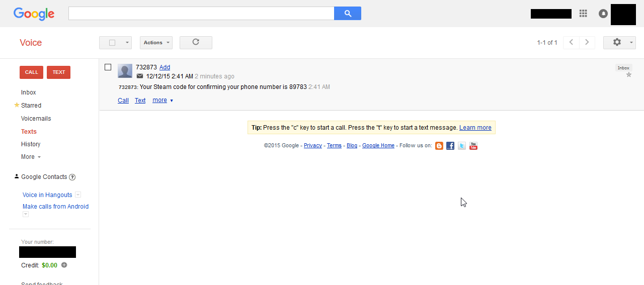
Task: Click the red TEXT button
Action: click(59, 72)
